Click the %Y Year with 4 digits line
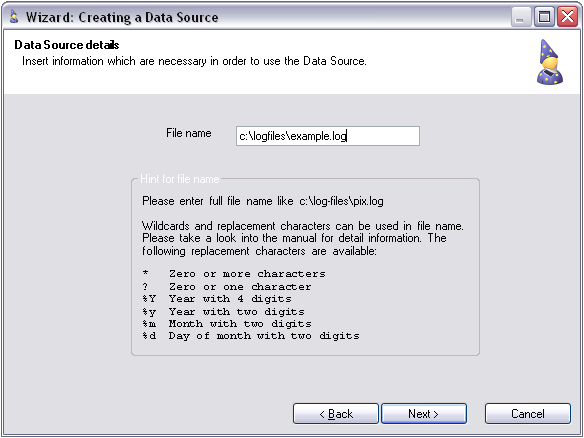This screenshot has width=584, height=438. point(217,299)
